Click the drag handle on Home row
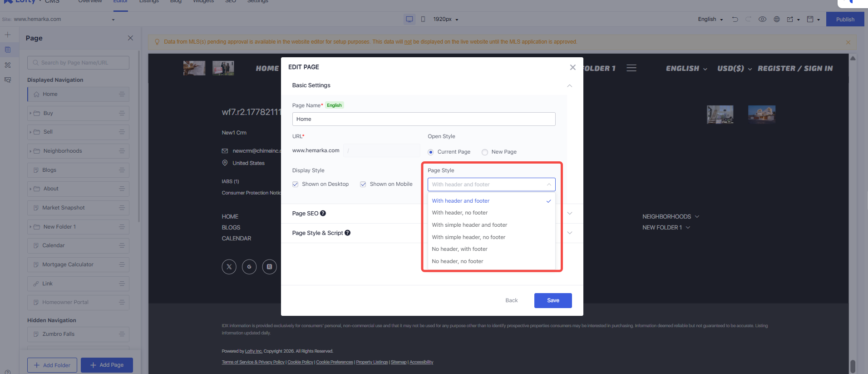The width and height of the screenshot is (868, 374). point(122,94)
